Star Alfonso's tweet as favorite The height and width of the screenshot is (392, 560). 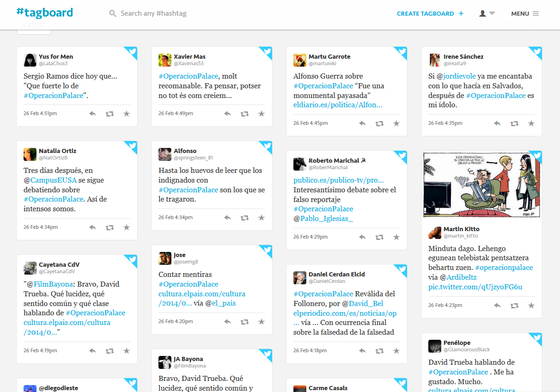[x=261, y=218]
